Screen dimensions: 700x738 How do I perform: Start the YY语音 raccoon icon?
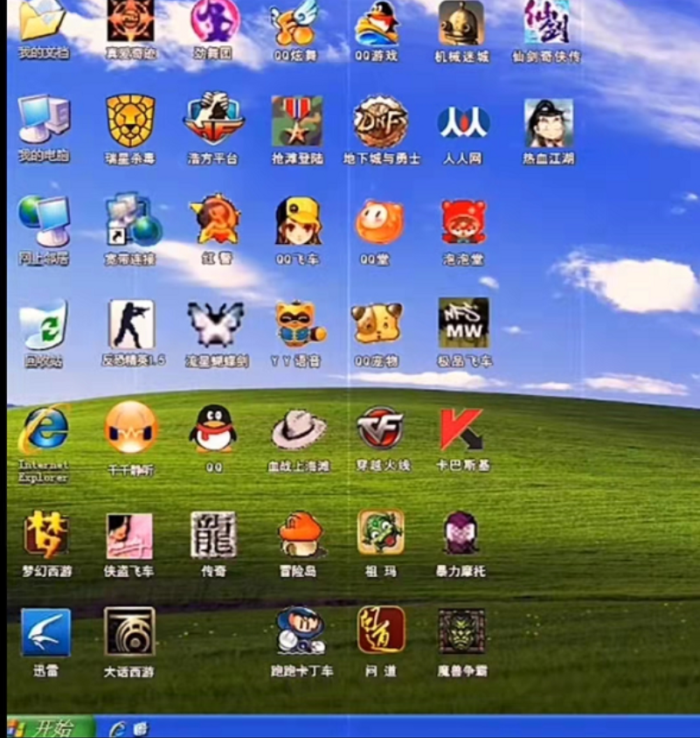point(300,324)
